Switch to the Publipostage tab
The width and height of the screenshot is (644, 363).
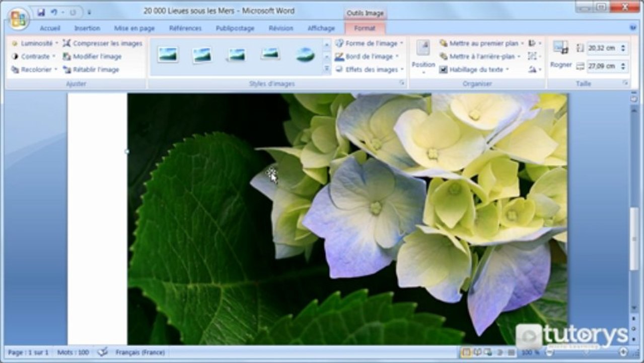pos(235,28)
